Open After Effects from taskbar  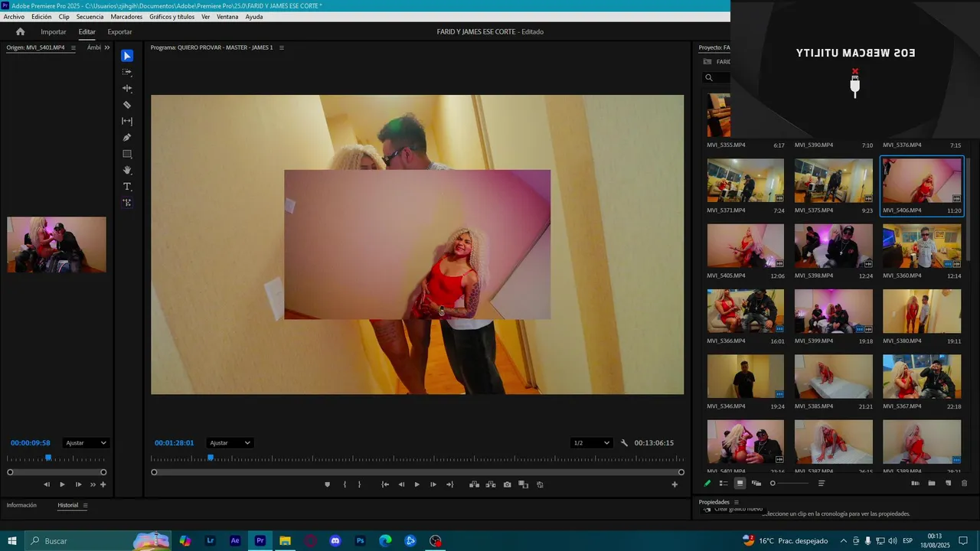(x=235, y=541)
